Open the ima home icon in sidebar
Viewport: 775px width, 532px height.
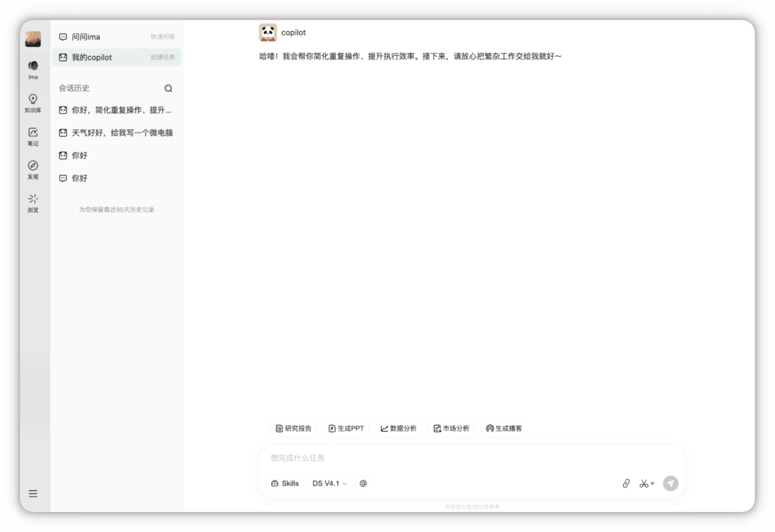(x=33, y=70)
